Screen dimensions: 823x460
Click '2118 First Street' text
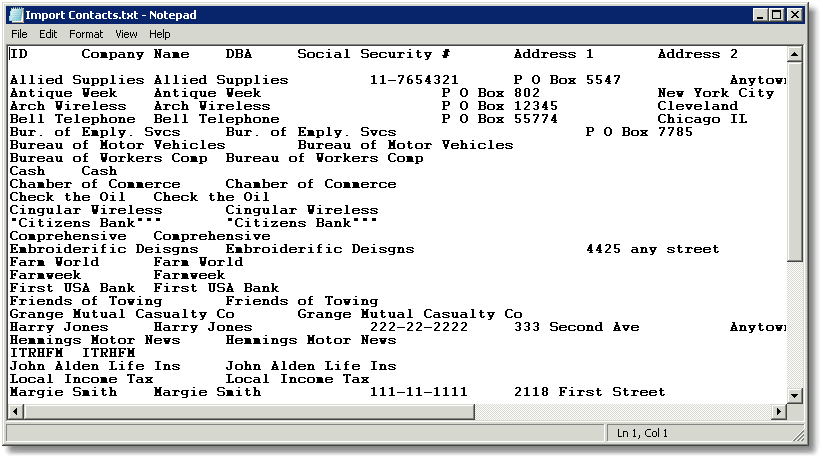click(589, 392)
